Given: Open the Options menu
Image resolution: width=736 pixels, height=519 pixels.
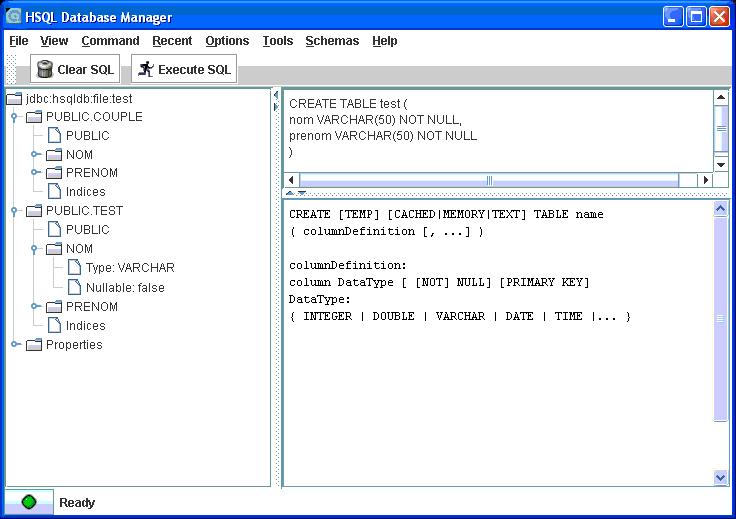Looking at the screenshot, I should click(227, 41).
